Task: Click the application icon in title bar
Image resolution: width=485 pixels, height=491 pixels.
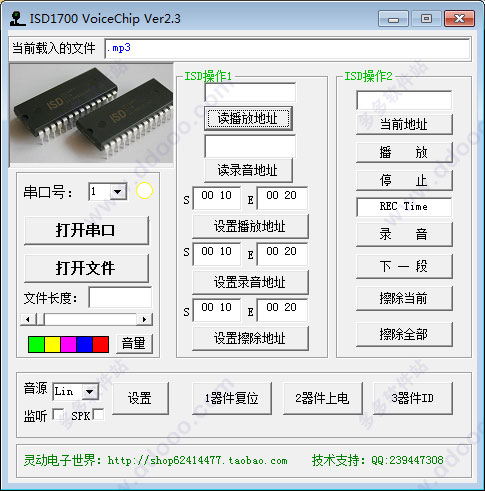Action: (x=18, y=19)
